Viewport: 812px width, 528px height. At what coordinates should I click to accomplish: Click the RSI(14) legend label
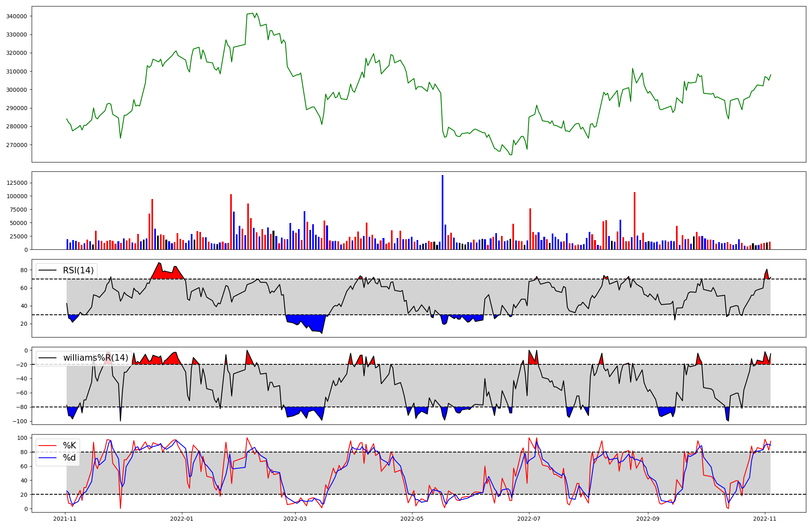pyautogui.click(x=78, y=270)
